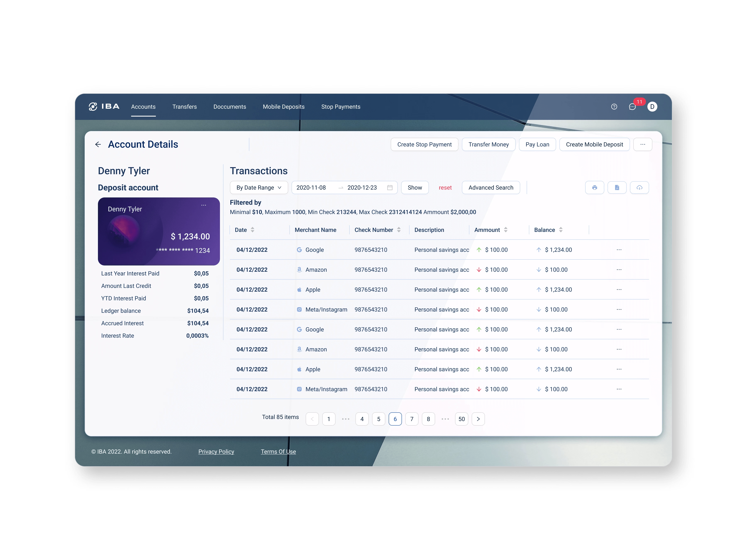The width and height of the screenshot is (747, 560).
Task: Open three-dot menu on the card
Action: click(x=204, y=205)
